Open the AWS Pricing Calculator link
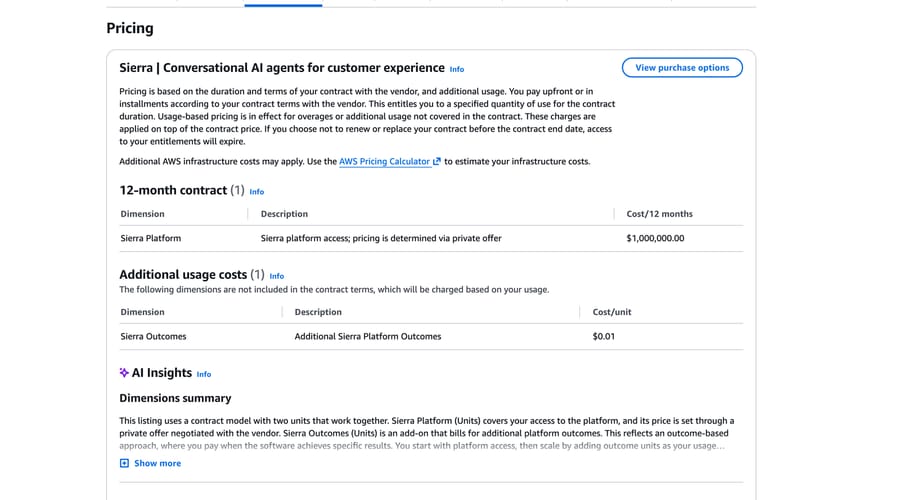The image size is (900, 500). (384, 161)
